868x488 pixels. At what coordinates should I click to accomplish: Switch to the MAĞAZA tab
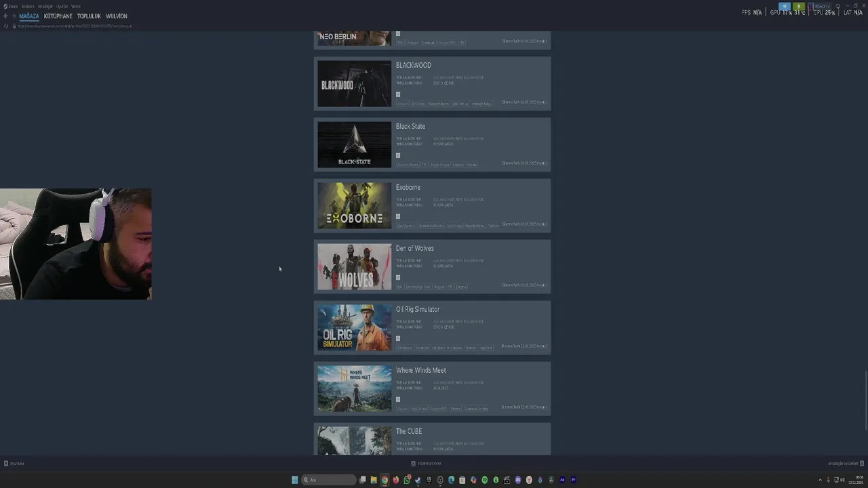[29, 16]
